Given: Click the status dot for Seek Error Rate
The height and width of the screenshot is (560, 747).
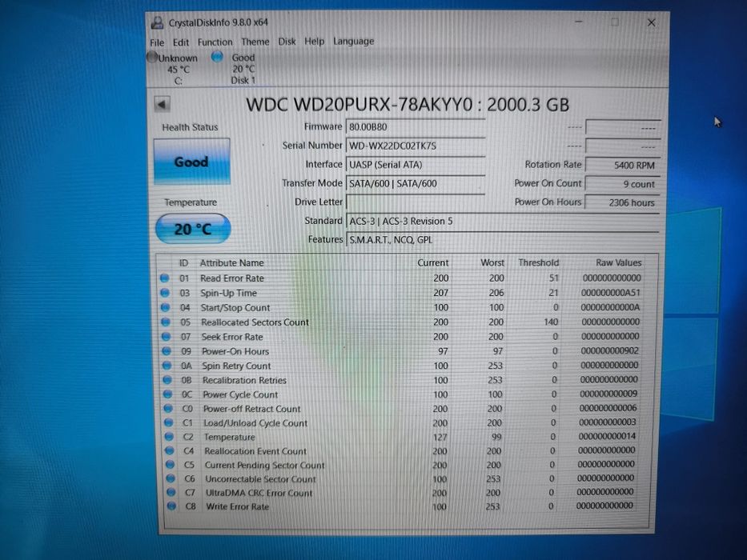Looking at the screenshot, I should tap(166, 337).
